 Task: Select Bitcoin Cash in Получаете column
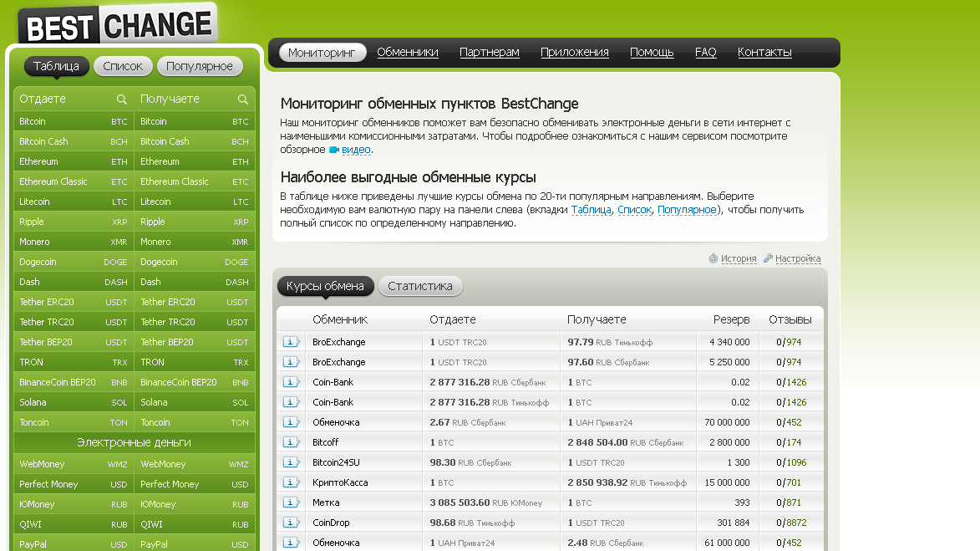tap(195, 141)
